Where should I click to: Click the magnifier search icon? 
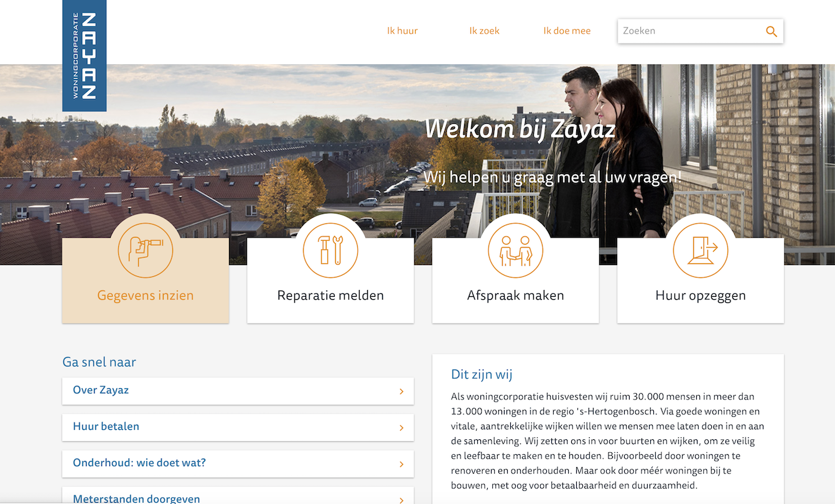click(772, 31)
